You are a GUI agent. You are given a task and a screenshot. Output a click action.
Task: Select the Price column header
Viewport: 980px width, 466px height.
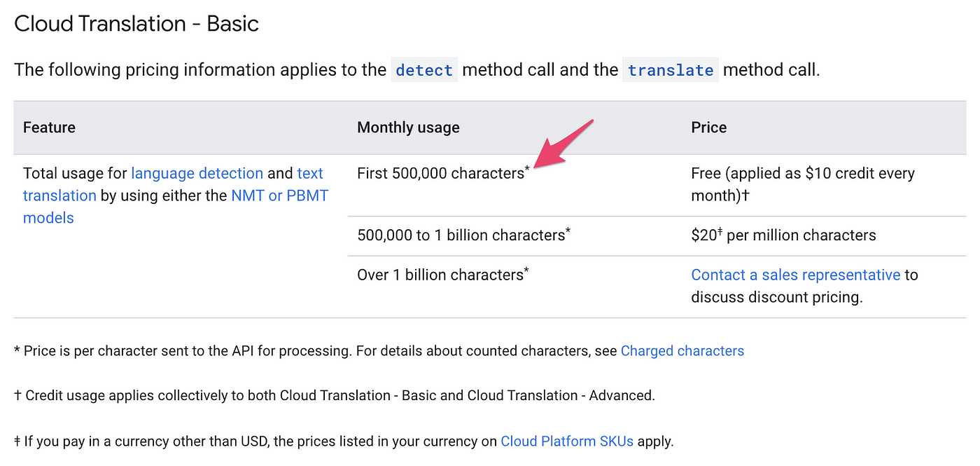pyautogui.click(x=708, y=128)
